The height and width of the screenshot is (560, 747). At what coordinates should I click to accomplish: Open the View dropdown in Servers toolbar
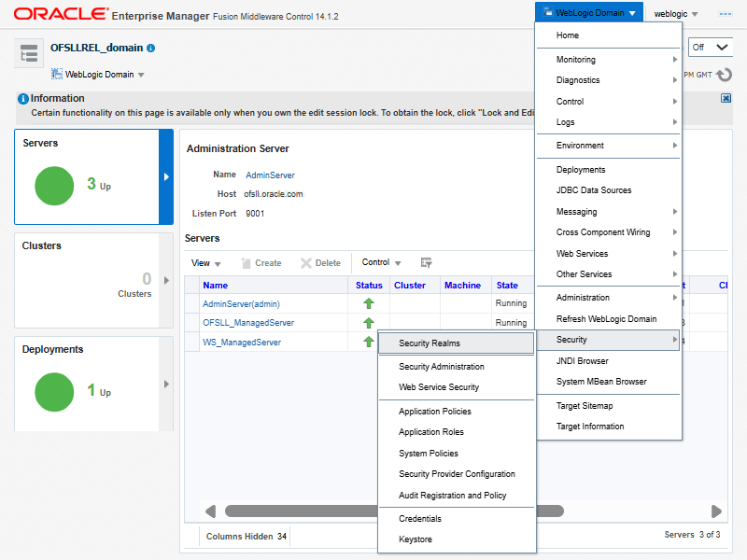(x=206, y=263)
